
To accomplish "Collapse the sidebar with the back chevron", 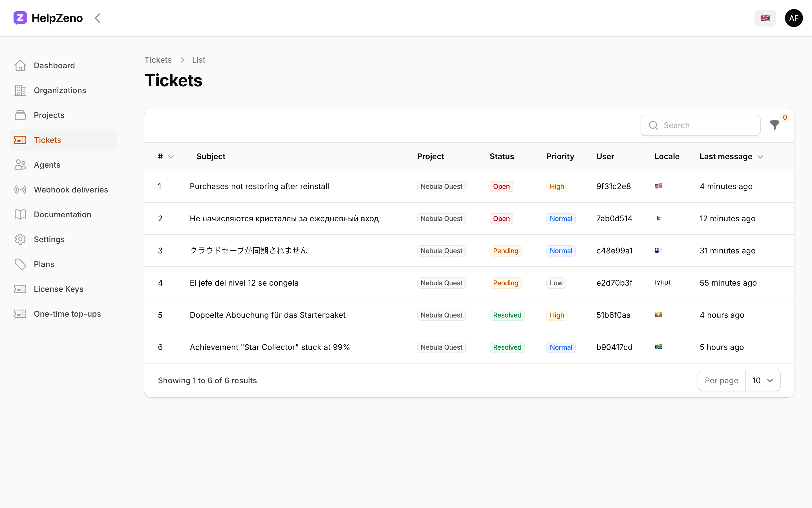I will pos(98,18).
